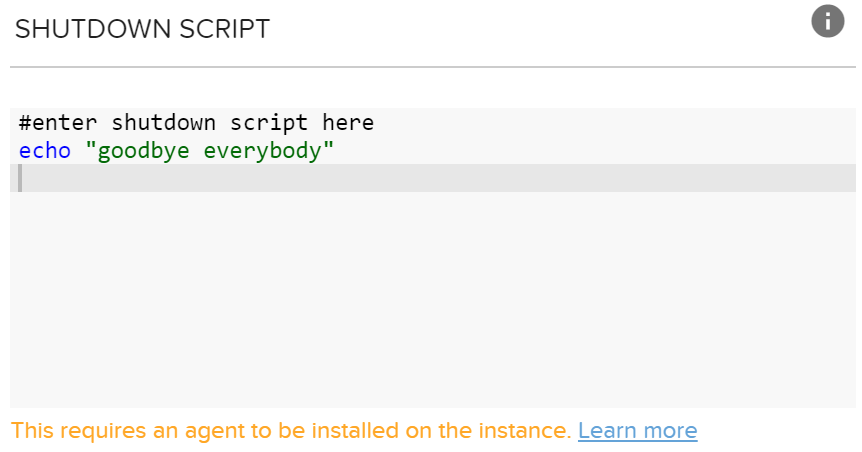Click the blue 'echo' keyword

coord(44,151)
